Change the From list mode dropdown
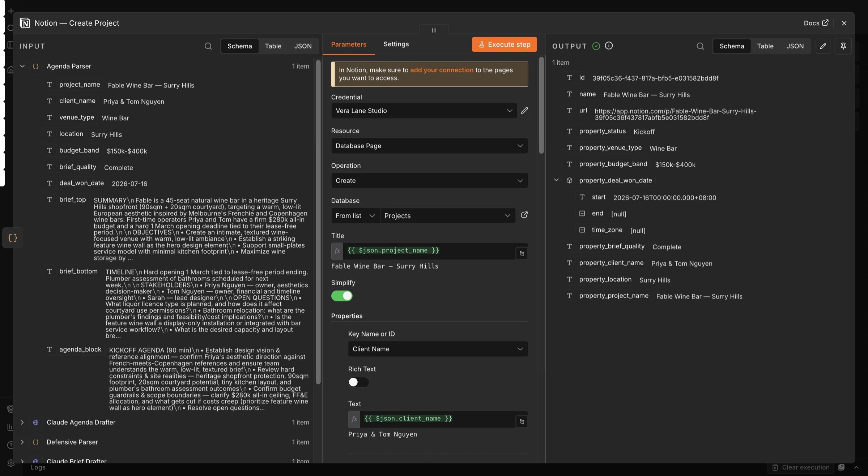868x476 pixels. click(x=355, y=215)
